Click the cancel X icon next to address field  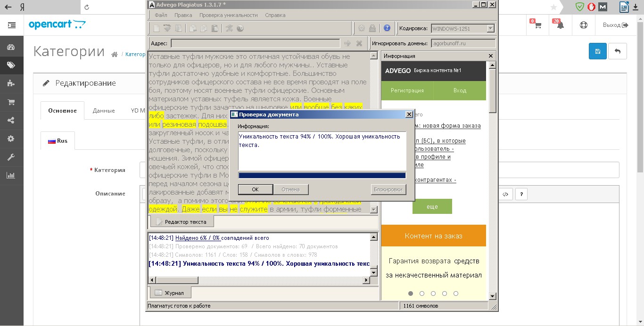pyautogui.click(x=359, y=43)
